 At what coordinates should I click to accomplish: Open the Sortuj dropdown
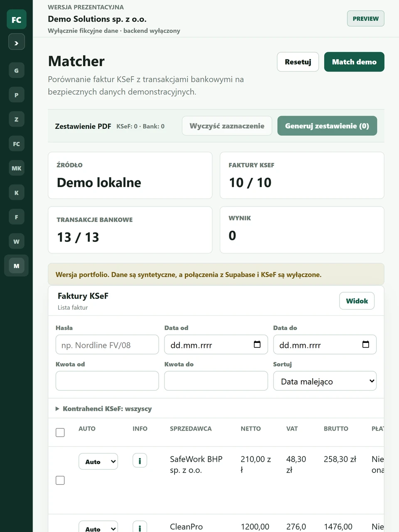[x=325, y=381]
